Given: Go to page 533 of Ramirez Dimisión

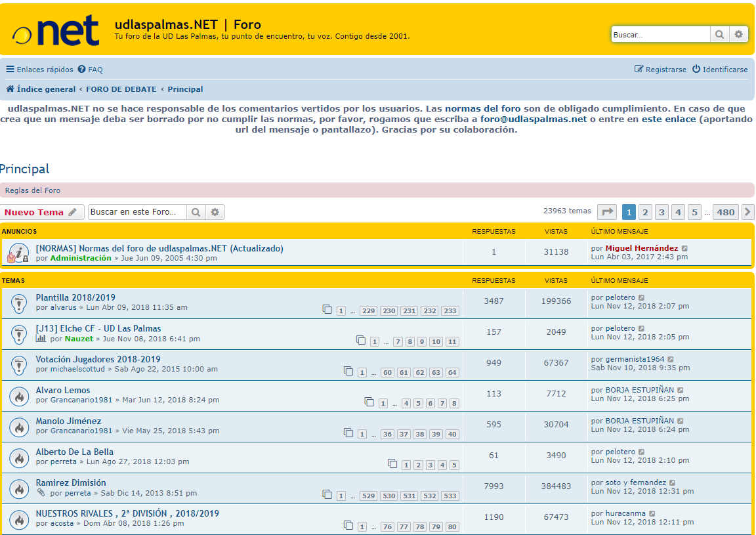Looking at the screenshot, I should pyautogui.click(x=450, y=496).
